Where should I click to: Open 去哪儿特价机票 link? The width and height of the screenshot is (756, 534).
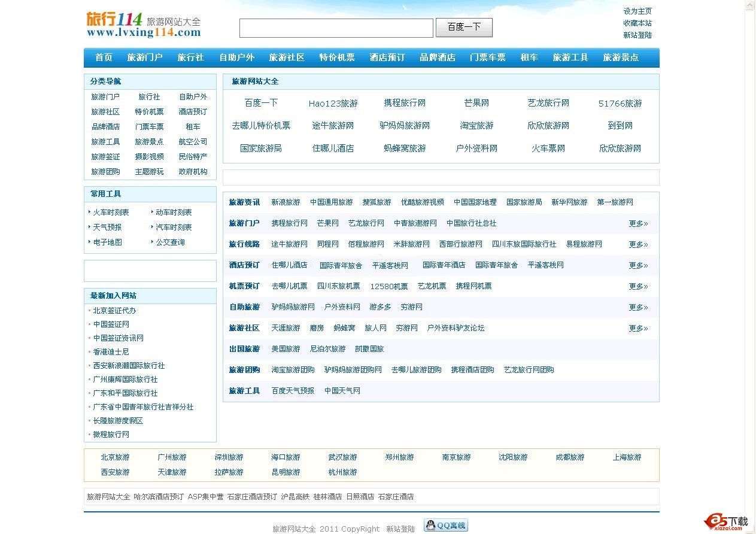[x=261, y=126]
